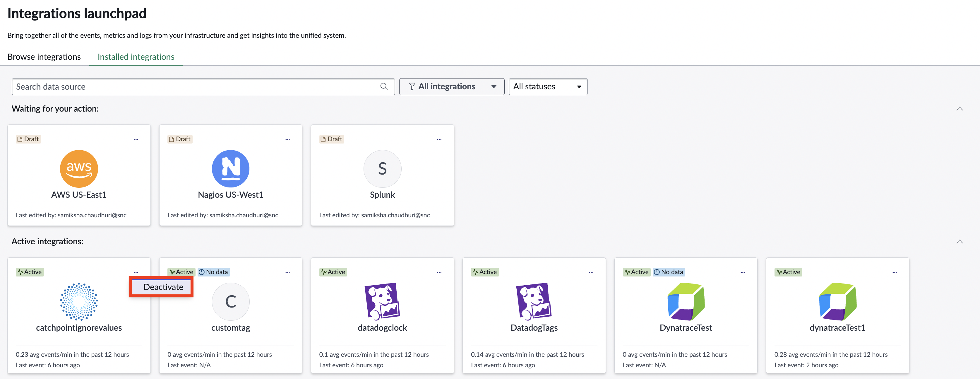Viewport: 980px width, 379px height.
Task: Click '0.28 avg events/min in the past 12 hours'
Action: coord(831,355)
